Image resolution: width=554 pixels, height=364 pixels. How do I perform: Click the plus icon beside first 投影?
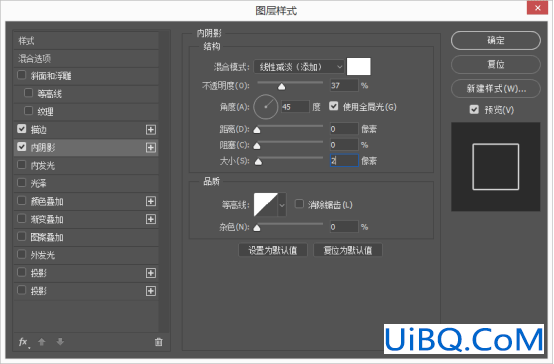pyautogui.click(x=151, y=273)
